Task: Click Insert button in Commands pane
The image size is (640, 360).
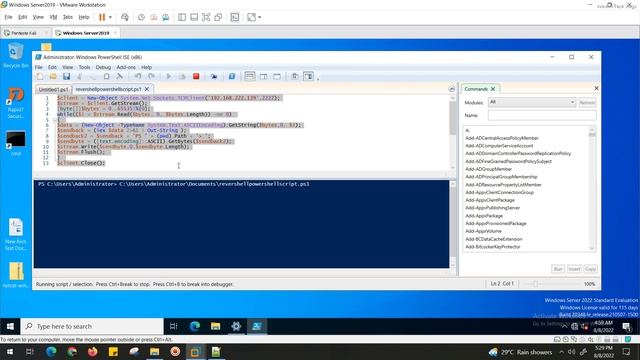Action: tap(574, 269)
